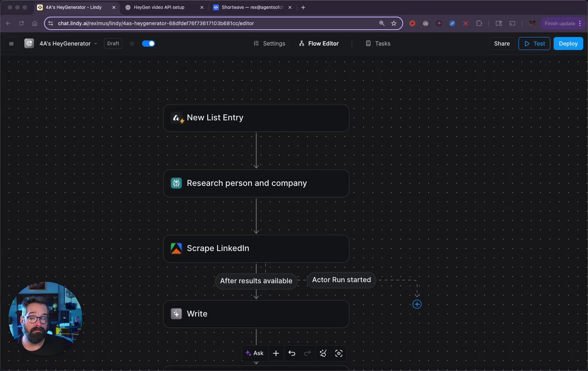Click the Research person and company node icon
This screenshot has width=588, height=371.
click(x=176, y=183)
